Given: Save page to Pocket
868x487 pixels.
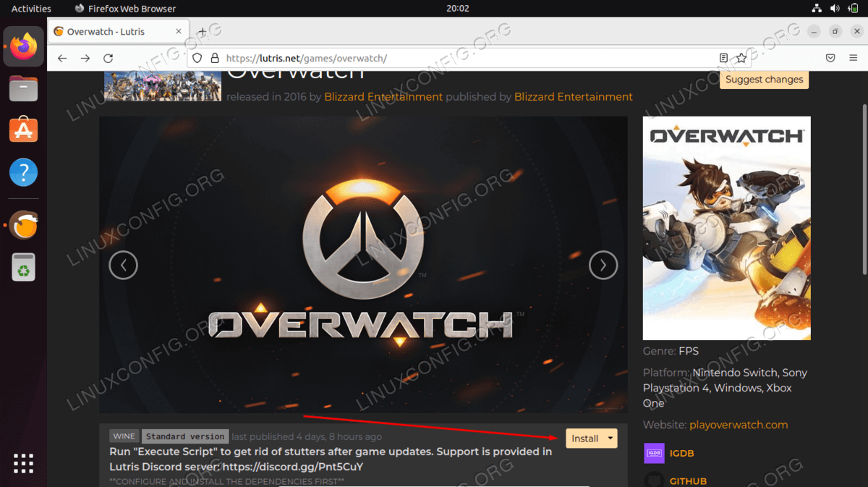Looking at the screenshot, I should [x=831, y=58].
